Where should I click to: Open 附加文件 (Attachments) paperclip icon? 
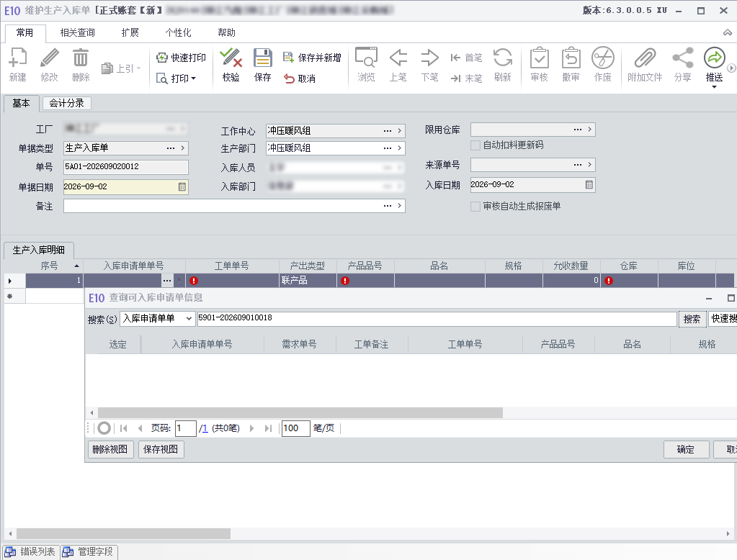[645, 58]
